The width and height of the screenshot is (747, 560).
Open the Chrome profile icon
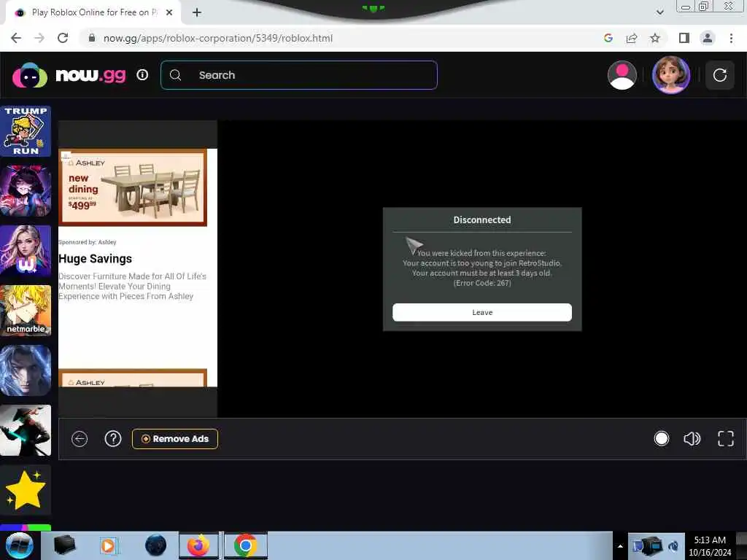(x=708, y=38)
